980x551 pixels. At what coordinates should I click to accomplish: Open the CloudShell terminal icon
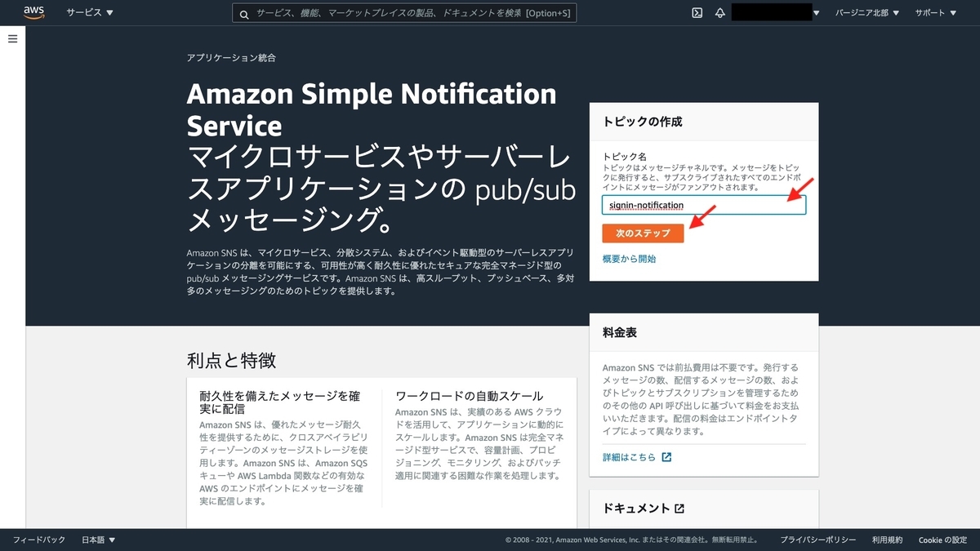click(697, 13)
